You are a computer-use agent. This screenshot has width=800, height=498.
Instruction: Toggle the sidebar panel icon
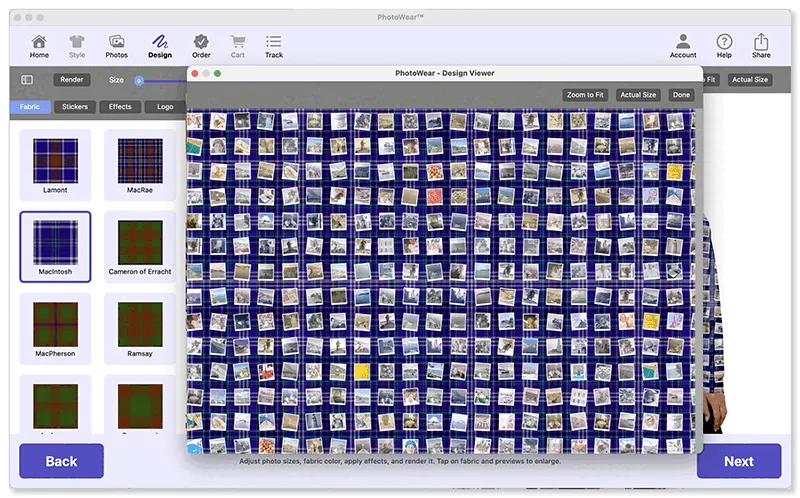tap(27, 80)
